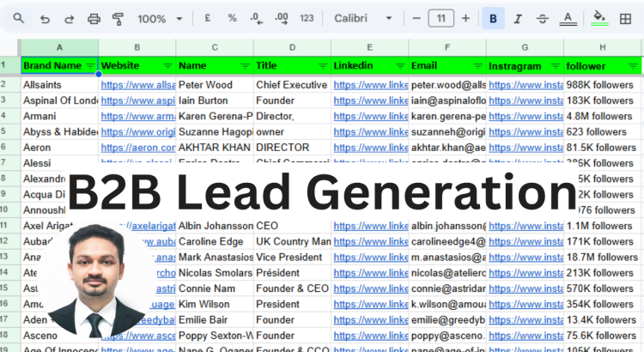Select cell 'UK Country Man' title

[x=292, y=241]
